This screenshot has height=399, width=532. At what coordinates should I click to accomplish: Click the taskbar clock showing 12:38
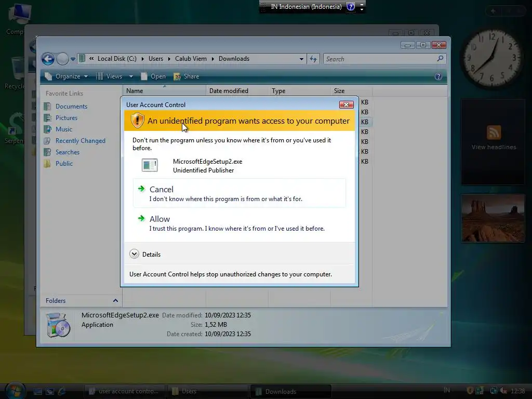click(518, 391)
